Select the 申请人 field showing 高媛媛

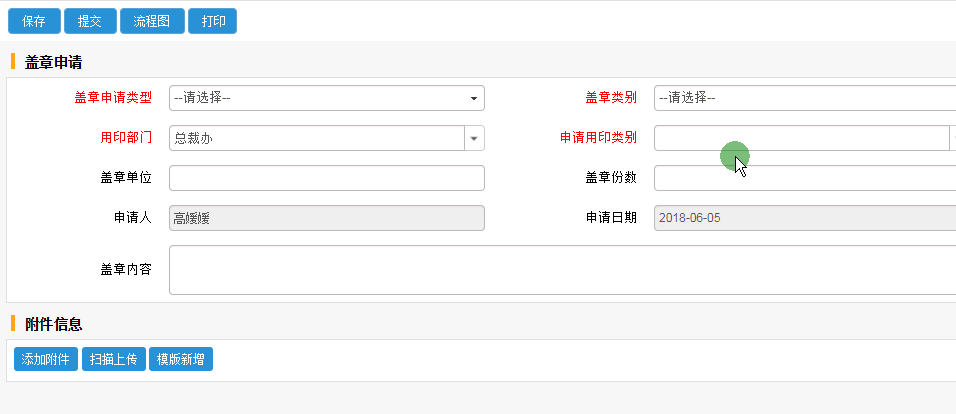point(326,218)
